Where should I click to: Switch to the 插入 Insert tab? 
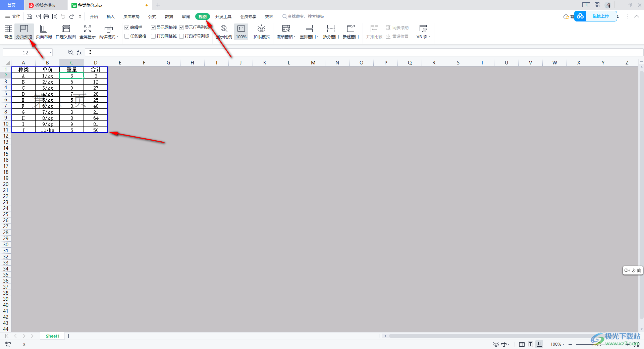(111, 16)
